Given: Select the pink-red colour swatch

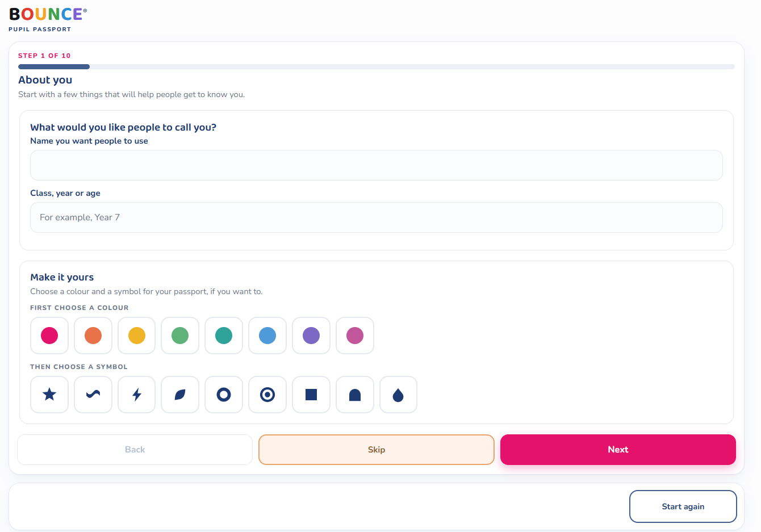Looking at the screenshot, I should click(x=49, y=336).
